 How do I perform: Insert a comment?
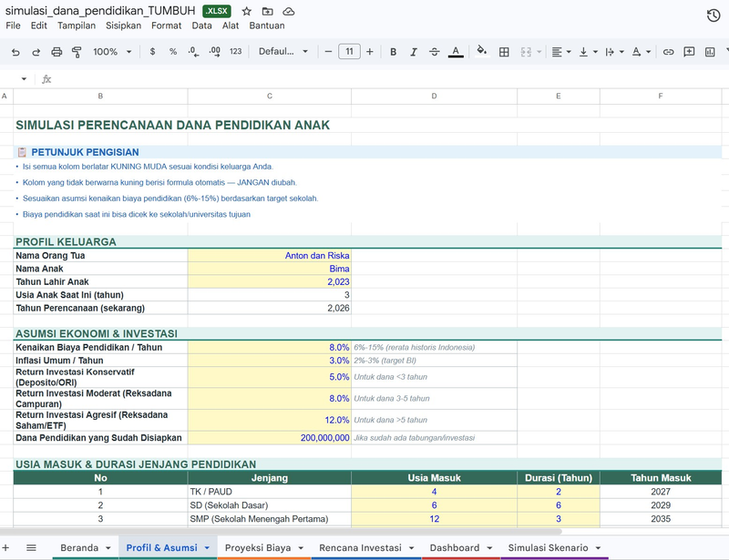[689, 52]
